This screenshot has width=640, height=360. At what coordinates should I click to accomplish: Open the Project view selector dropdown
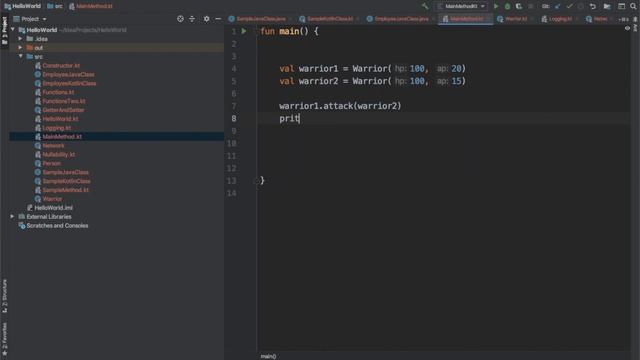pyautogui.click(x=30, y=19)
